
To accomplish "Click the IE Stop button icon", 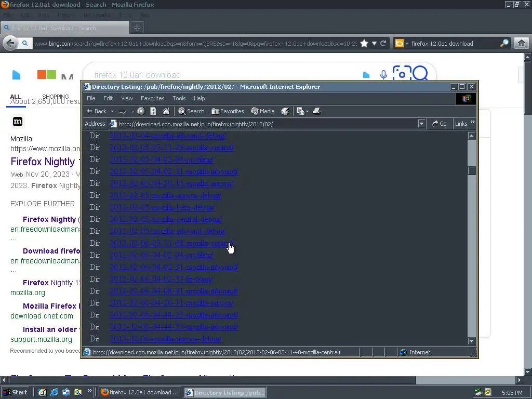I will pos(141,111).
